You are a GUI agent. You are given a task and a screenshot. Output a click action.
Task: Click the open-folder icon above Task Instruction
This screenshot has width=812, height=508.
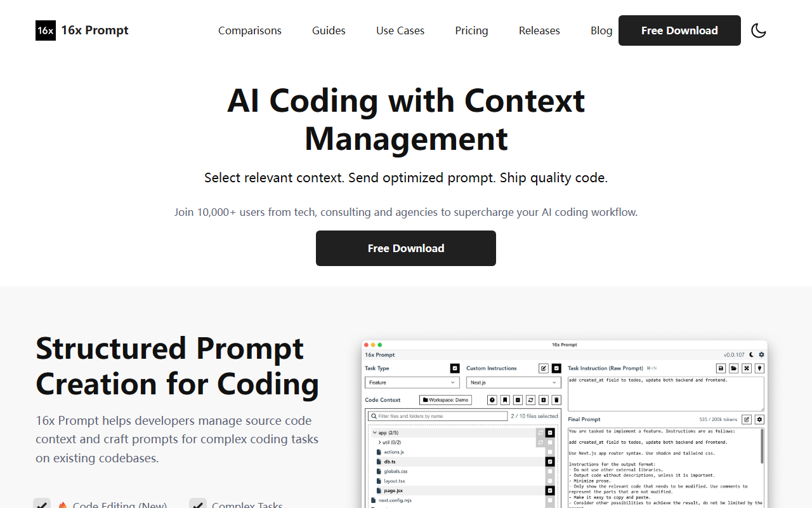tap(734, 368)
